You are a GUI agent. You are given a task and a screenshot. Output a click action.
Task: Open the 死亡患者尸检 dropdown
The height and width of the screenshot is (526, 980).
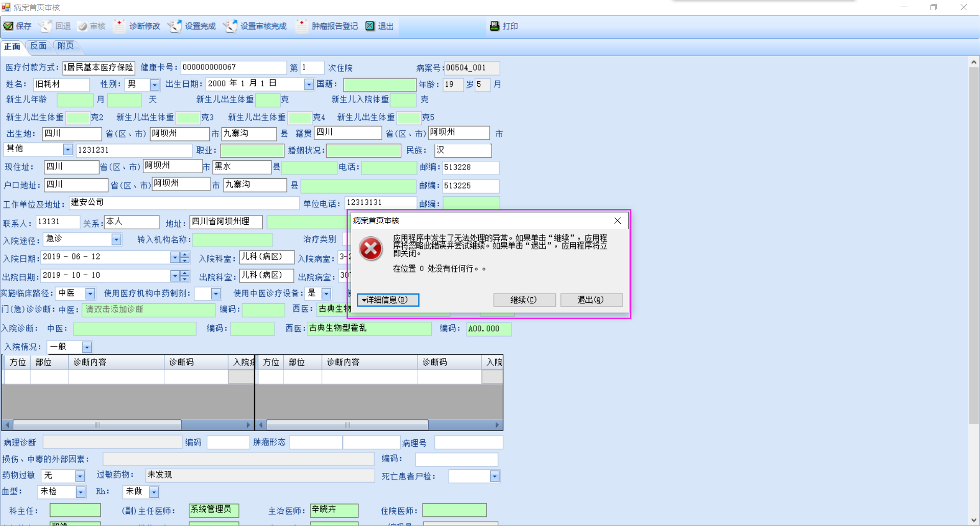coord(495,476)
